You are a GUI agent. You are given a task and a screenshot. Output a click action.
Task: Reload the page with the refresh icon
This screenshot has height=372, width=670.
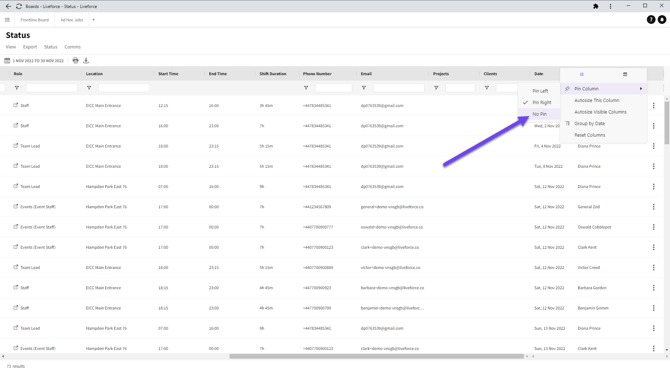pyautogui.click(x=19, y=6)
